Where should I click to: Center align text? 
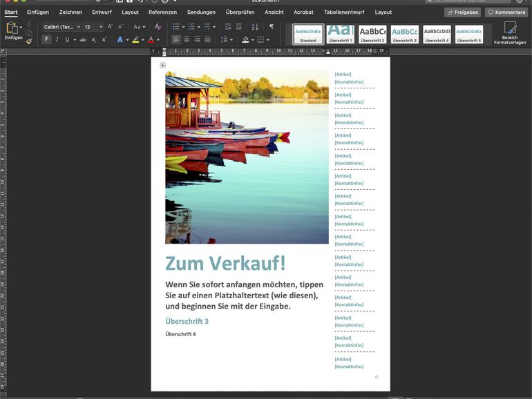(187, 39)
